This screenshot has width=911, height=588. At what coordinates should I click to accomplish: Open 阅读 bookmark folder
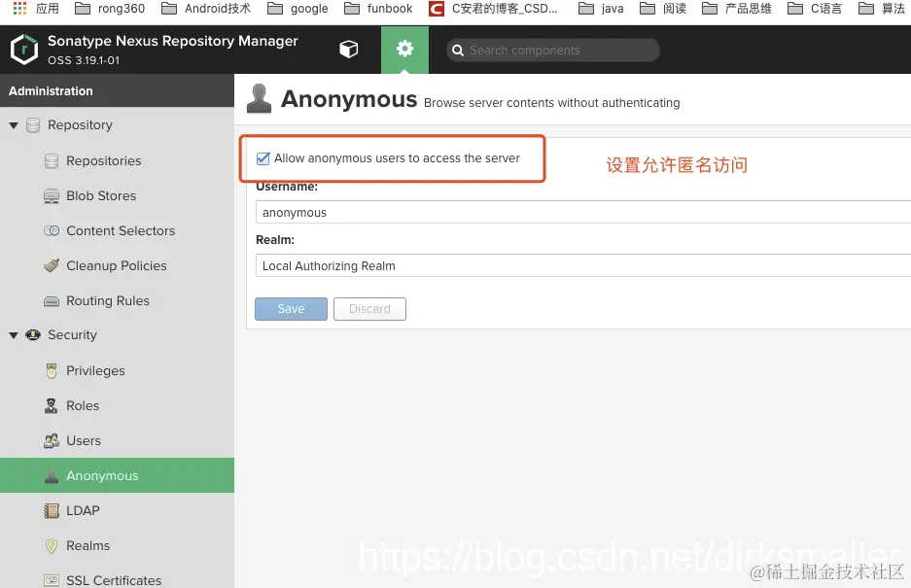click(663, 9)
